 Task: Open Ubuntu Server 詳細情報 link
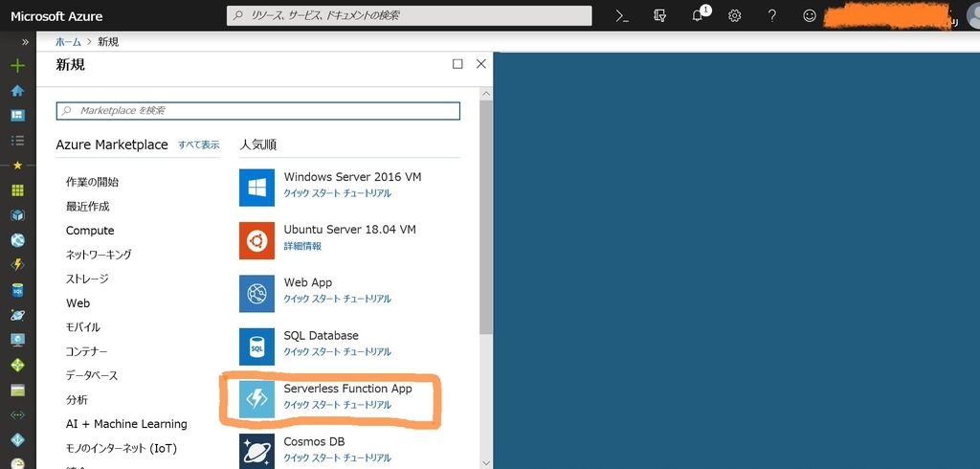click(x=302, y=246)
